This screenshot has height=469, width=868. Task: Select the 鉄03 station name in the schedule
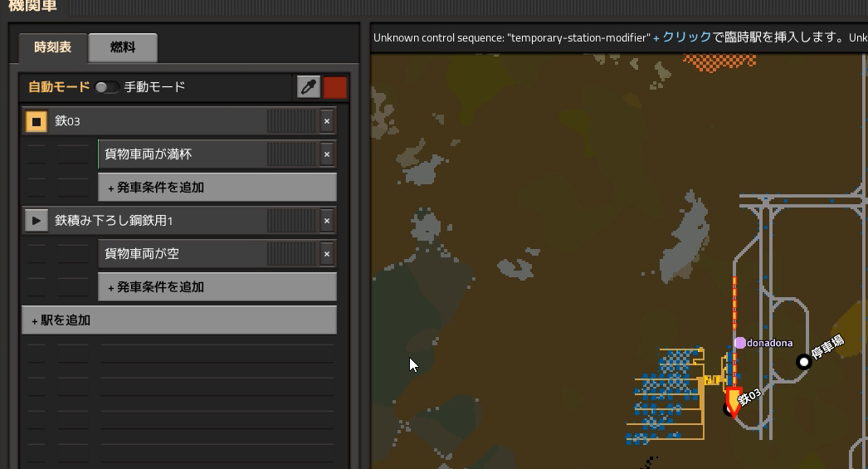(x=67, y=121)
